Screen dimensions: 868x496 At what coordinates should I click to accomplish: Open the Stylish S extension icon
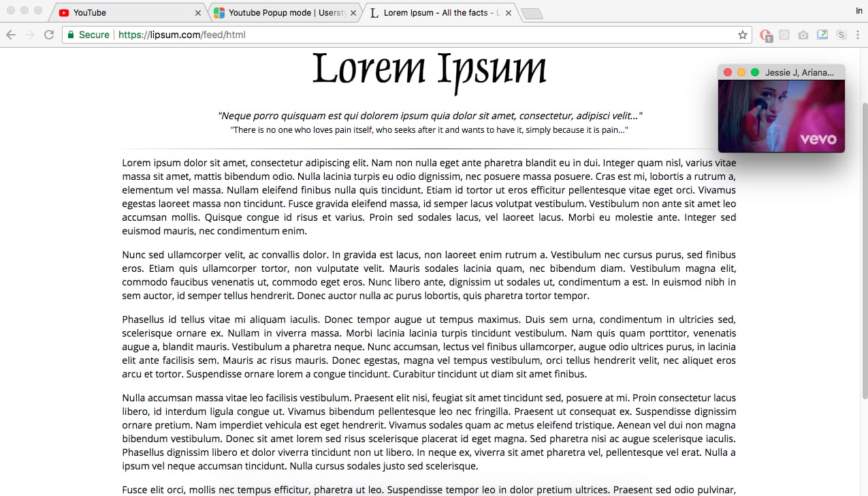pyautogui.click(x=841, y=35)
